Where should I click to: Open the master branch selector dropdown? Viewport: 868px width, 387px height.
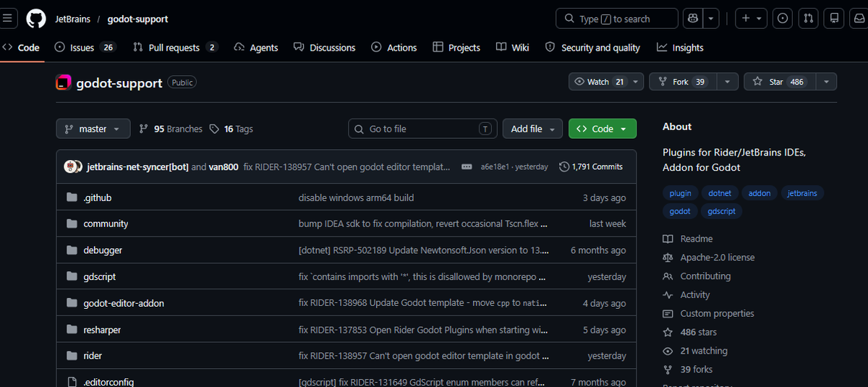[93, 129]
